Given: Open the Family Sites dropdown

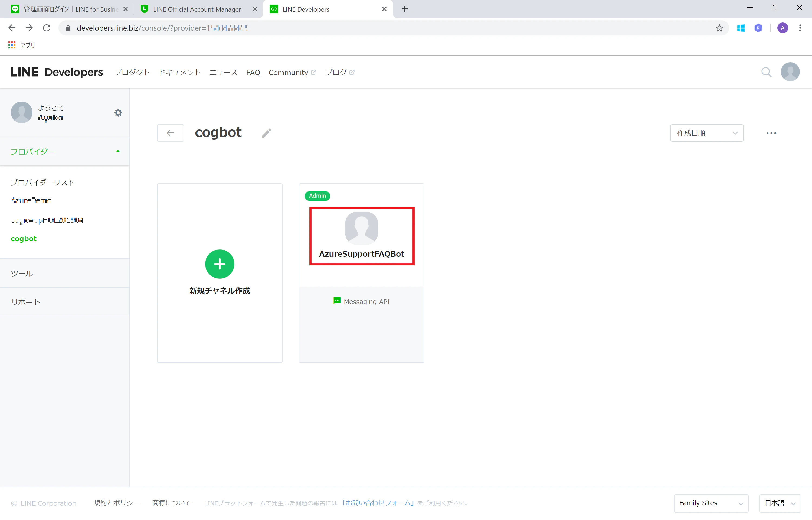Looking at the screenshot, I should pos(711,503).
